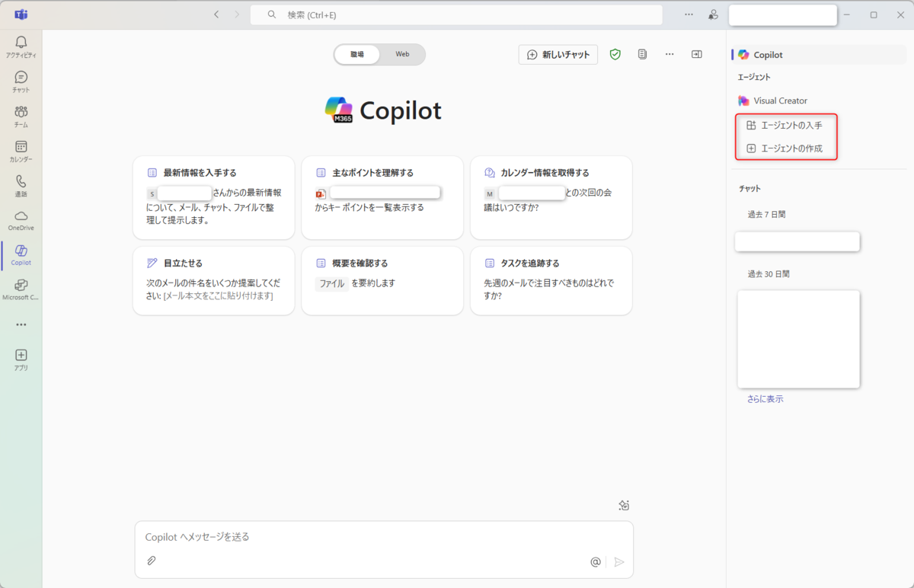Select Copilot app in the sidebar
This screenshot has width=914, height=588.
[21, 255]
